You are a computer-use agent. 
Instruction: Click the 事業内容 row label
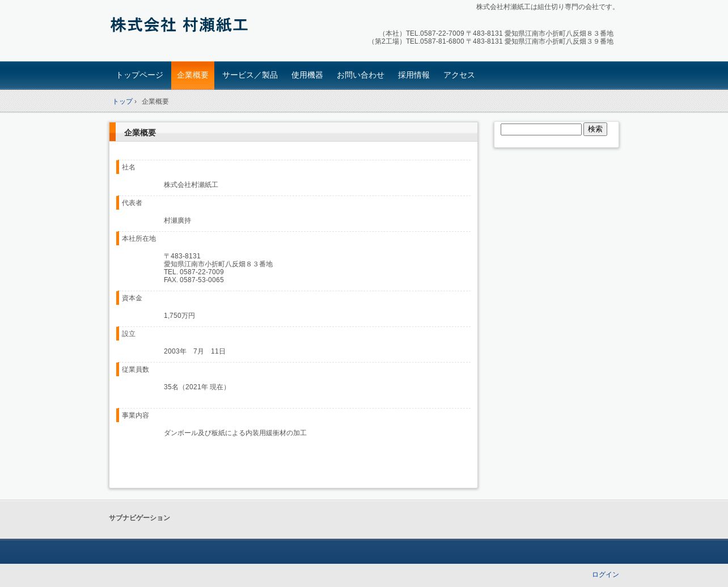coord(136,415)
